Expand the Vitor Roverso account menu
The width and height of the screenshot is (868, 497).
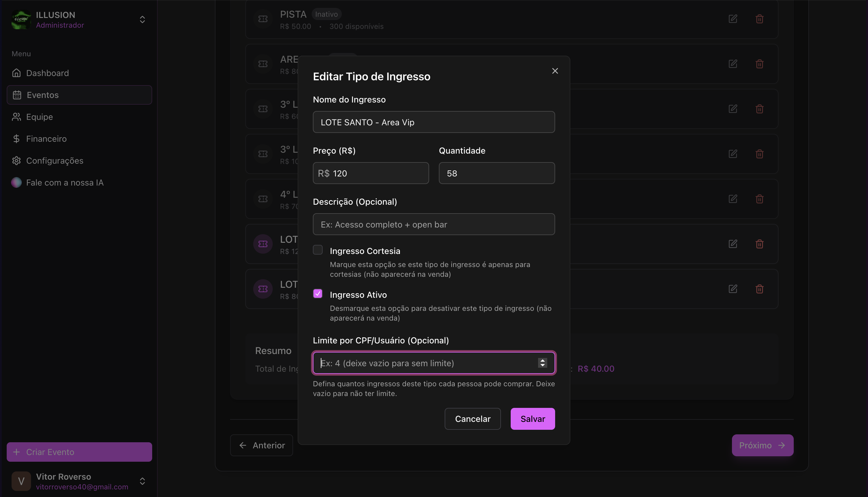click(x=142, y=481)
